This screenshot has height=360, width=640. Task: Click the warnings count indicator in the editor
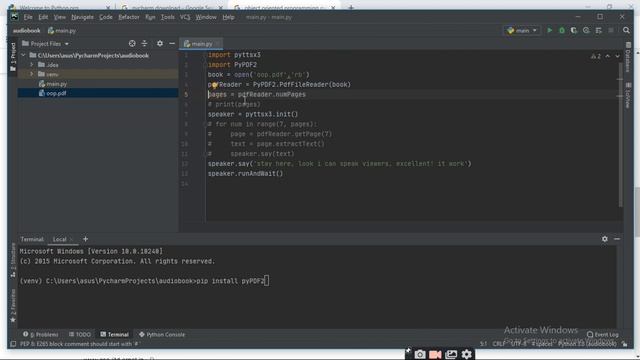[x=596, y=56]
